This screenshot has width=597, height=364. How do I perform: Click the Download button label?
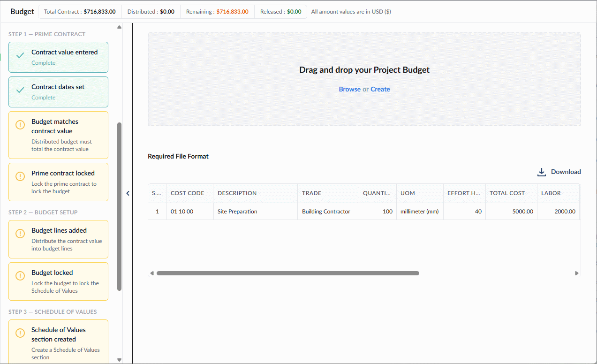pos(566,172)
